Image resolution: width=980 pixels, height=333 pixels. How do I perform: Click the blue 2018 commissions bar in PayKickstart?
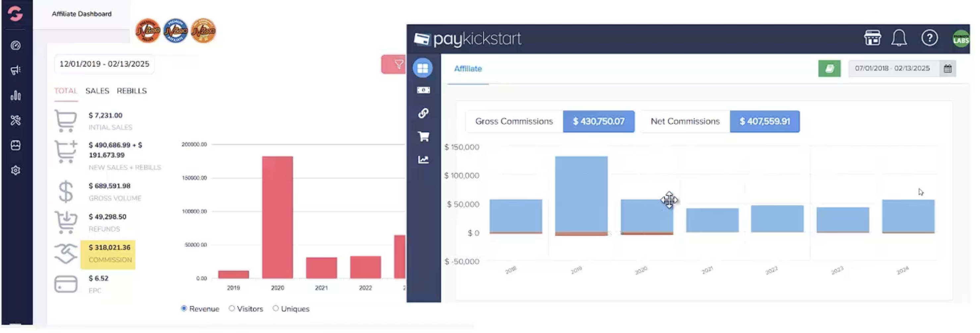pos(516,216)
